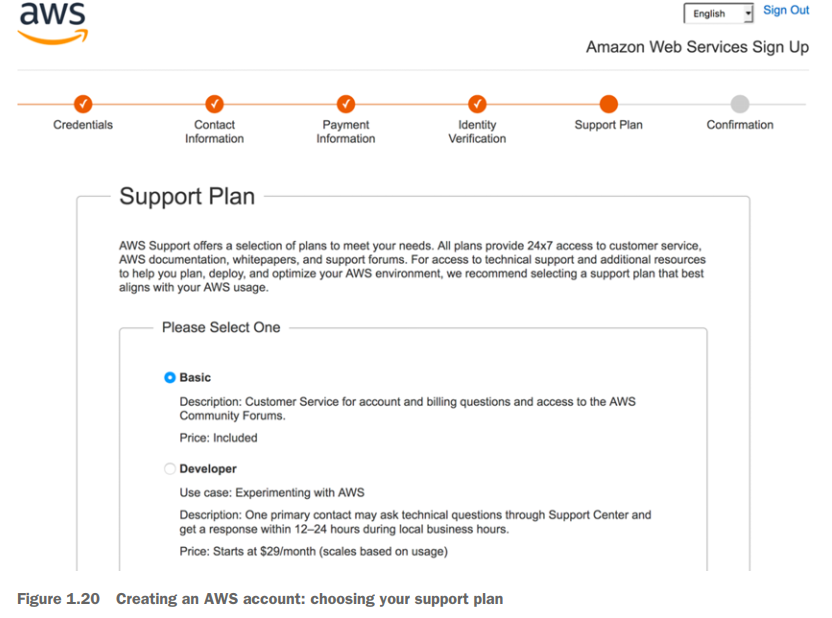Click the AWS logo
The height and width of the screenshot is (618, 832).
53,23
